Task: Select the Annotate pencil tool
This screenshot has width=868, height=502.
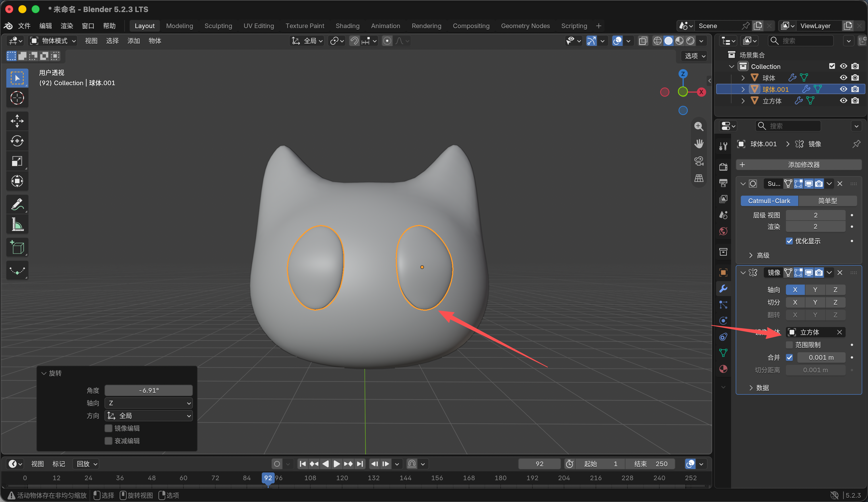Action: [x=17, y=204]
